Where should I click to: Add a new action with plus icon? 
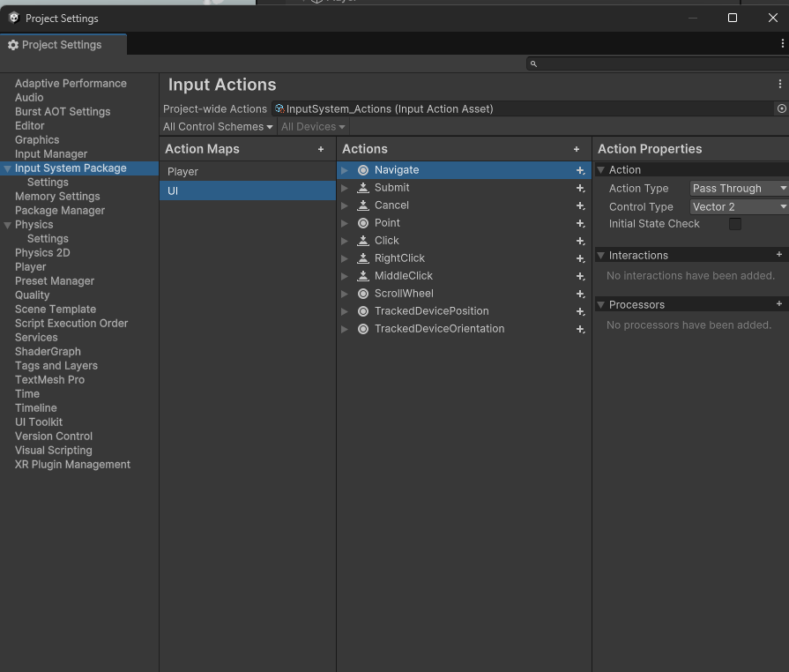click(577, 150)
